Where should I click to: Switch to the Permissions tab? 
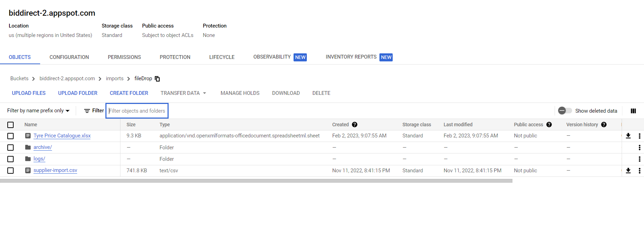(124, 57)
